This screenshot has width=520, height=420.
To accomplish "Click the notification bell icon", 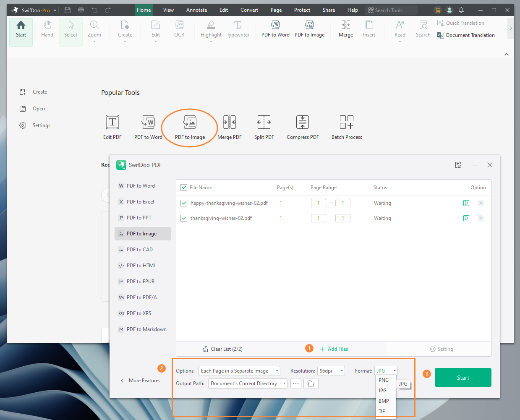I will pos(461,10).
